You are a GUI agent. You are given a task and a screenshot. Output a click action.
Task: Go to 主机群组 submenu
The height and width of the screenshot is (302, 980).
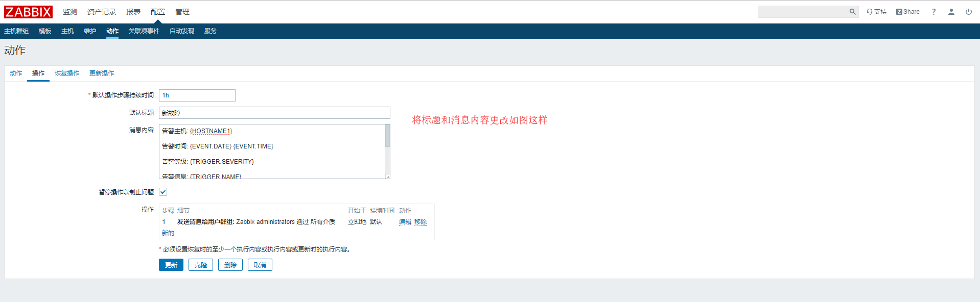tap(16, 31)
